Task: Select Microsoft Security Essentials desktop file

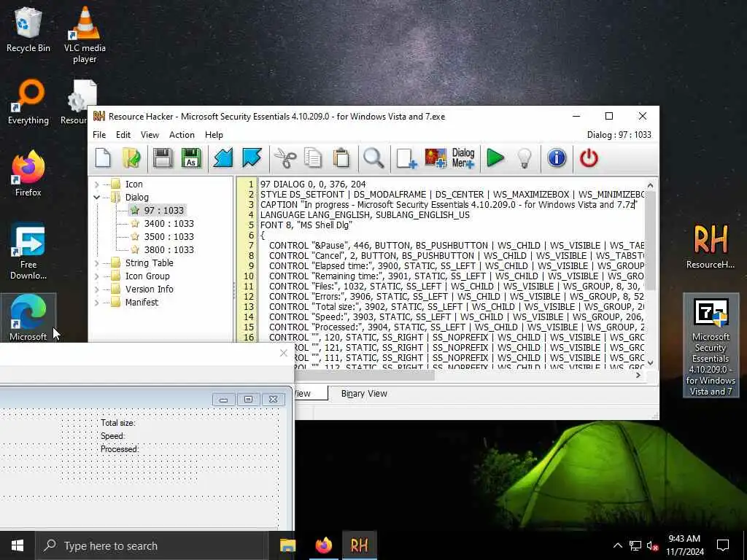Action: pyautogui.click(x=711, y=346)
